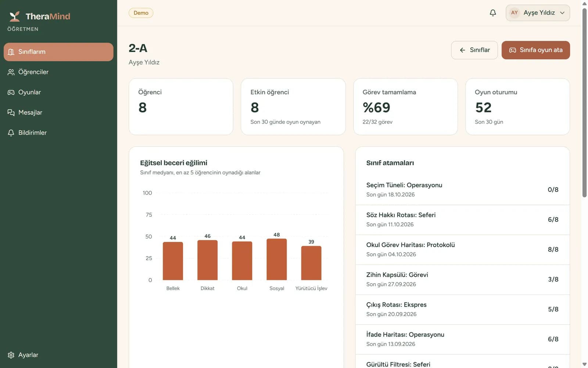Image resolution: width=588 pixels, height=368 pixels.
Task: Click the Öğrenciler people icon
Action: point(11,72)
